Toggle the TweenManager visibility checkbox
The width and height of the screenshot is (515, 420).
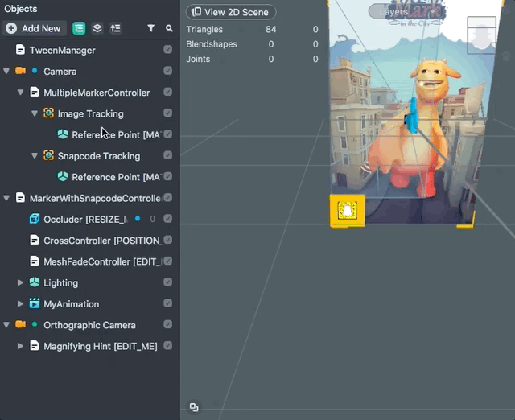[x=167, y=50]
